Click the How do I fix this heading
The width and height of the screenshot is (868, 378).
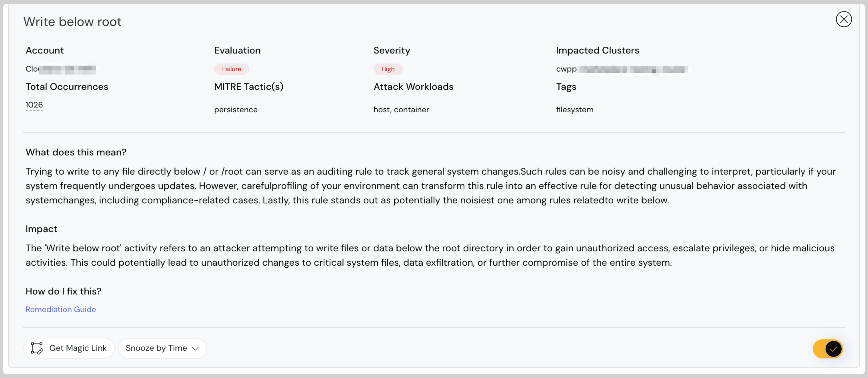click(64, 291)
